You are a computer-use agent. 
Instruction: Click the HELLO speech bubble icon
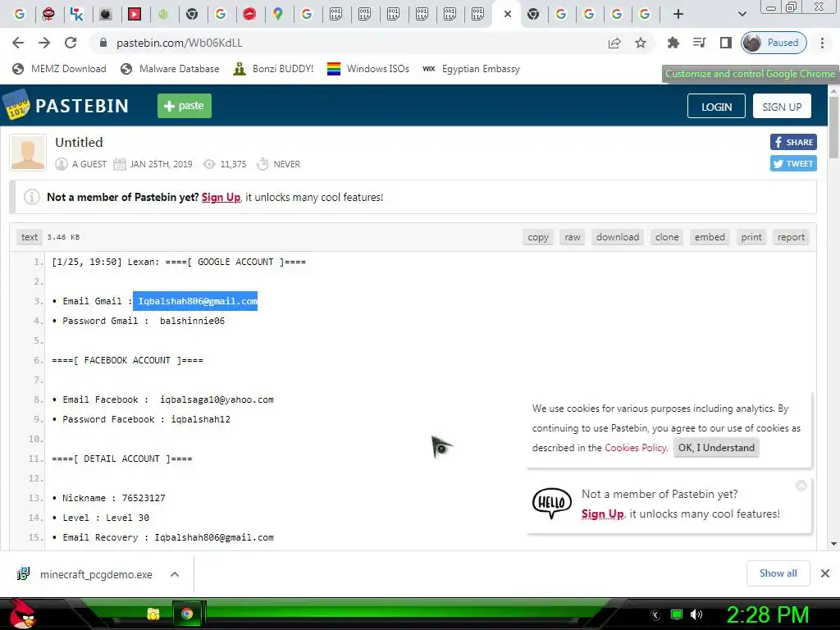pyautogui.click(x=552, y=503)
